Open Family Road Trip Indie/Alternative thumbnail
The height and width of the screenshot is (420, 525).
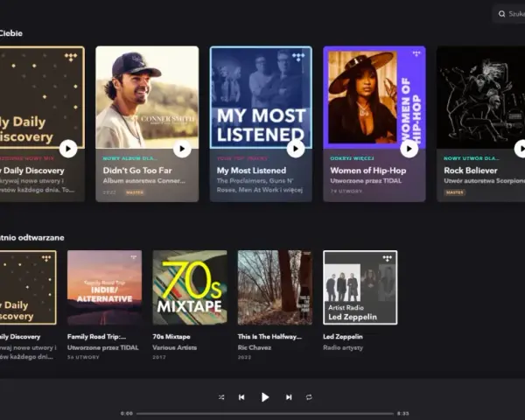point(104,287)
